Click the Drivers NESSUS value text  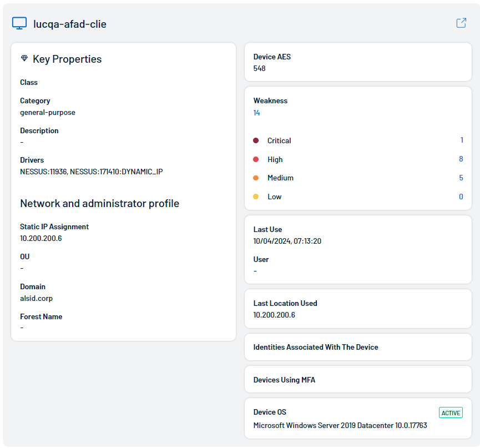pyautogui.click(x=91, y=172)
